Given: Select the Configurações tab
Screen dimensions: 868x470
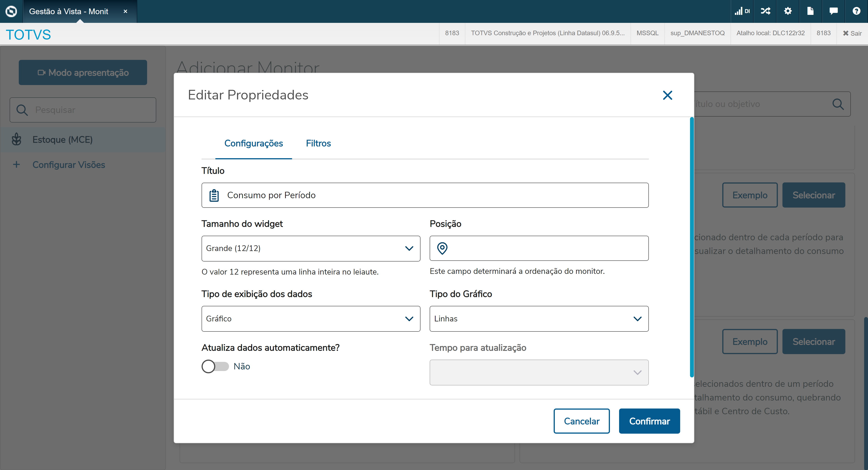Looking at the screenshot, I should coord(253,143).
